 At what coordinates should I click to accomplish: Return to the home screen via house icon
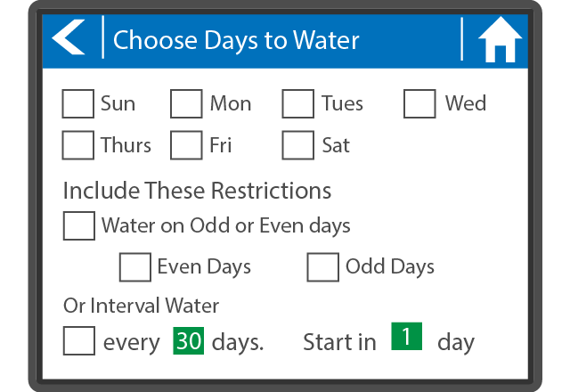(x=501, y=39)
